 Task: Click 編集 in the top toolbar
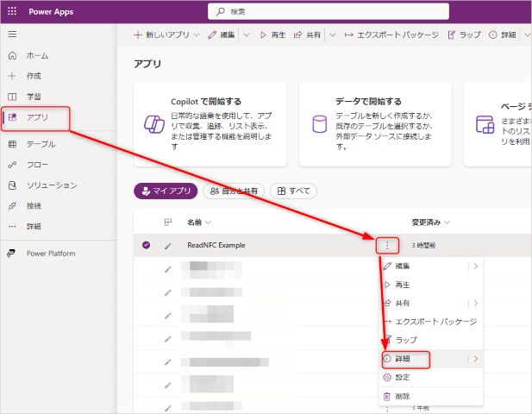(222, 35)
